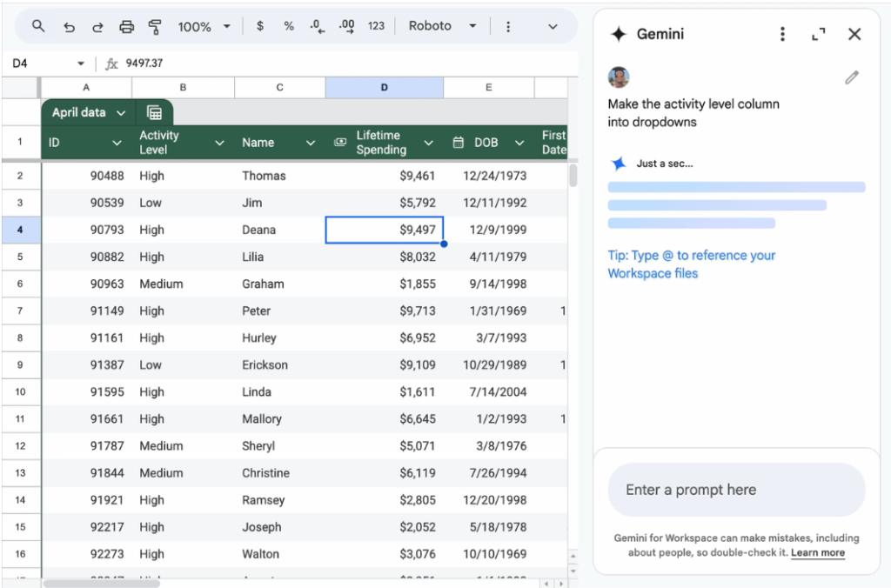Format selected cell as currency

pyautogui.click(x=259, y=26)
